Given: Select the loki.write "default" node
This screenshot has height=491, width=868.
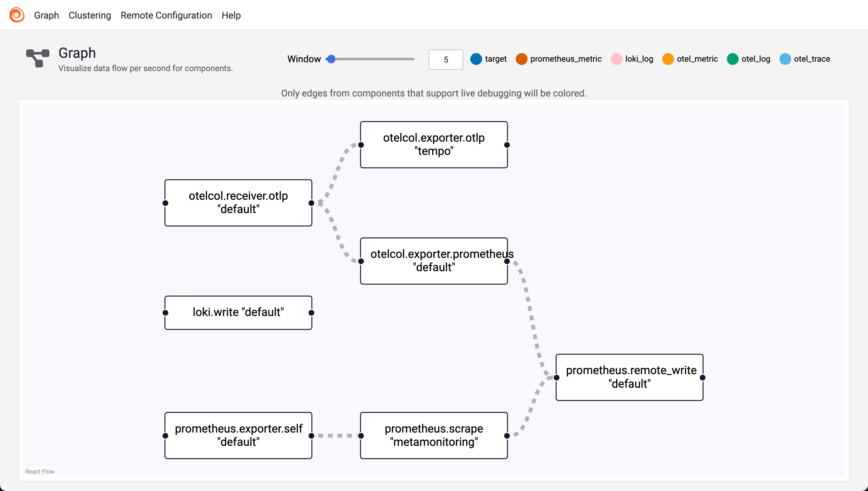Looking at the screenshot, I should point(238,312).
